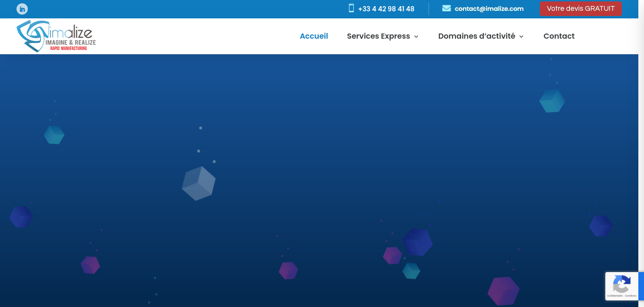Navigate to the Contact page

coord(559,36)
